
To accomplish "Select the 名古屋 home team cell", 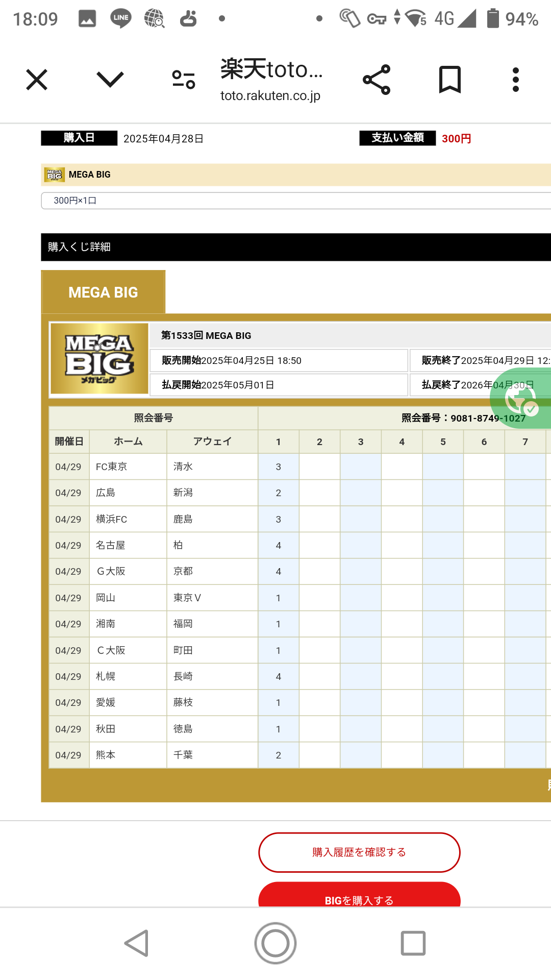I will click(x=128, y=545).
